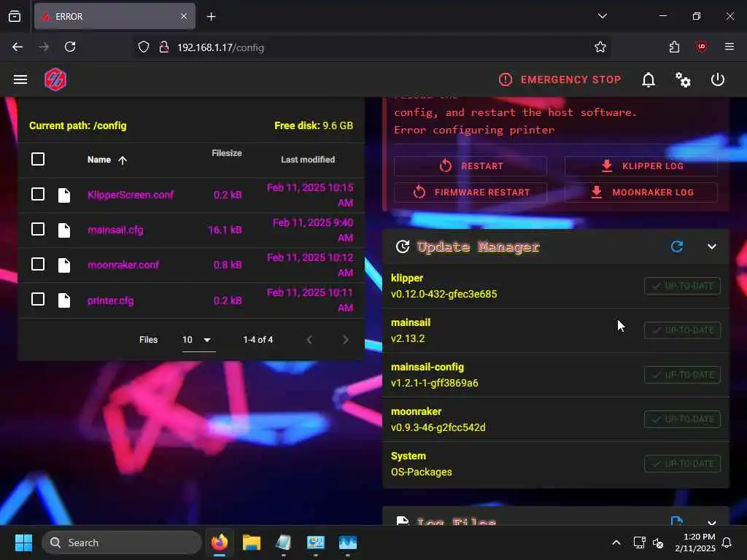Click klipper UP-TO-DATE status button
This screenshot has height=560, width=747.
coord(682,286)
